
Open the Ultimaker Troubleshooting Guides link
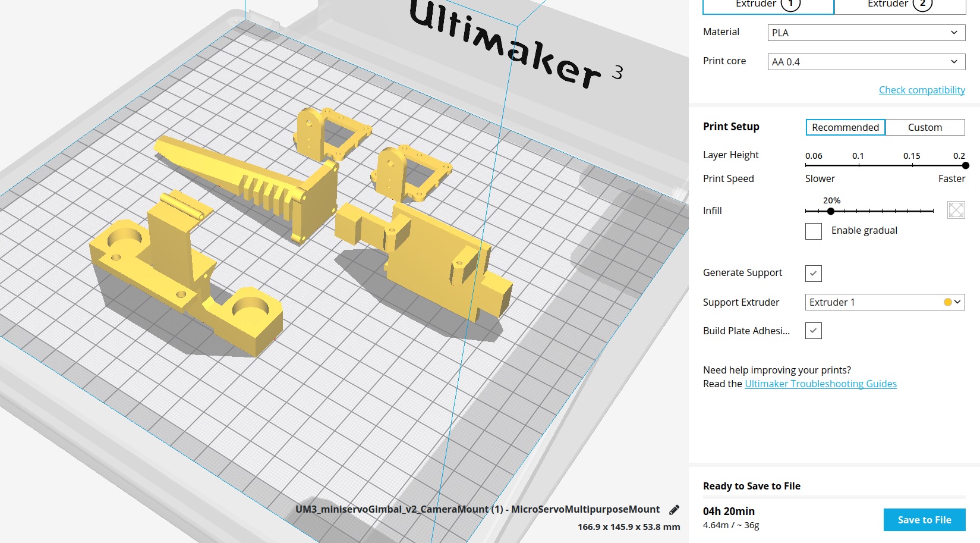click(x=821, y=384)
